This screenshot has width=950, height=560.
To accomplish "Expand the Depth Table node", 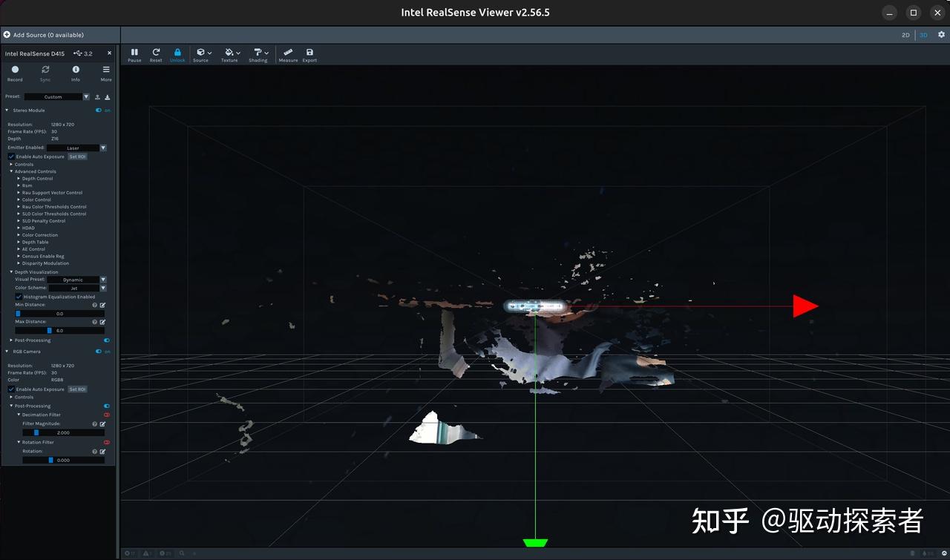I will 19,242.
